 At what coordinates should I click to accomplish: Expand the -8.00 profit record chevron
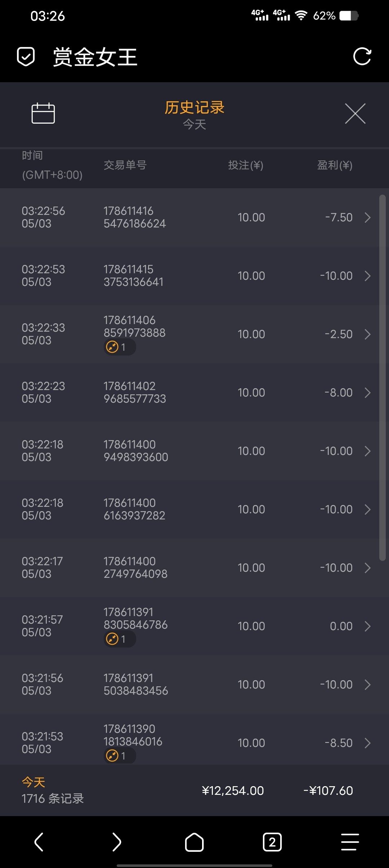(x=367, y=393)
